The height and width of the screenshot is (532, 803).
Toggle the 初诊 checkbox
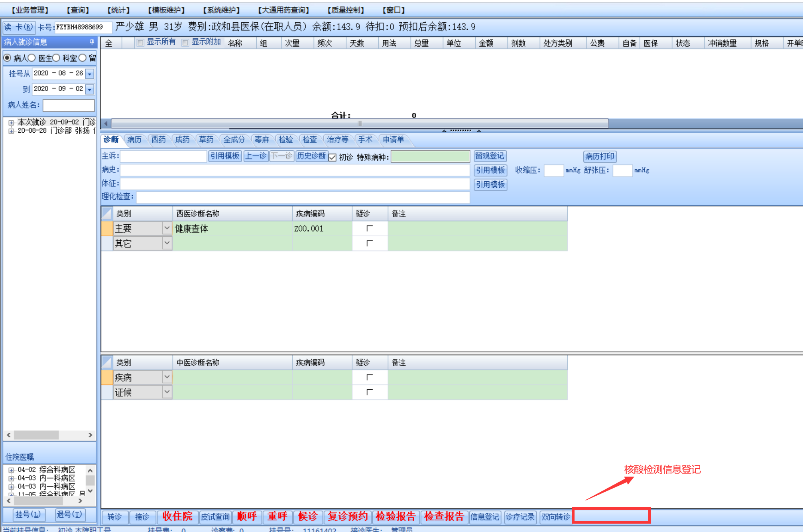[x=333, y=157]
